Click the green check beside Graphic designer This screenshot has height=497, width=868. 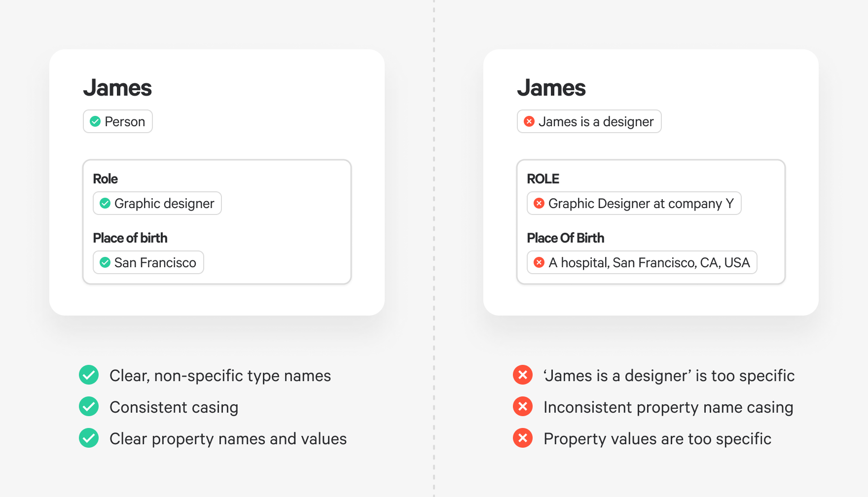click(105, 203)
